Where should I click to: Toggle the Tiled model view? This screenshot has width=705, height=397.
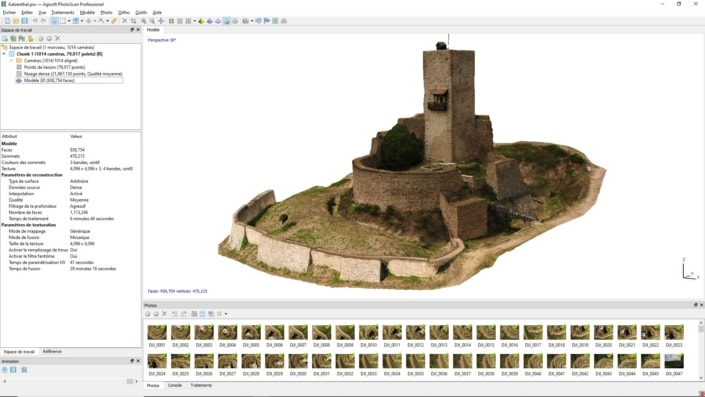coord(235,21)
